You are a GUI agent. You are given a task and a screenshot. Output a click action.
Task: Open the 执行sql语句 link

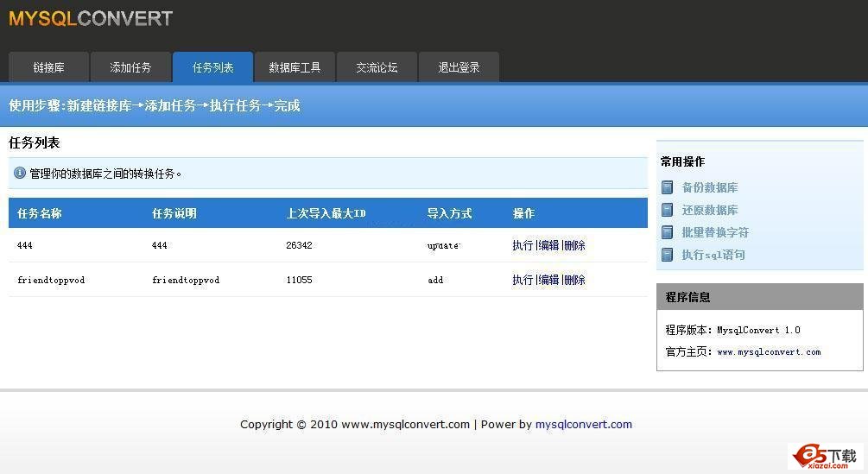[x=713, y=255]
